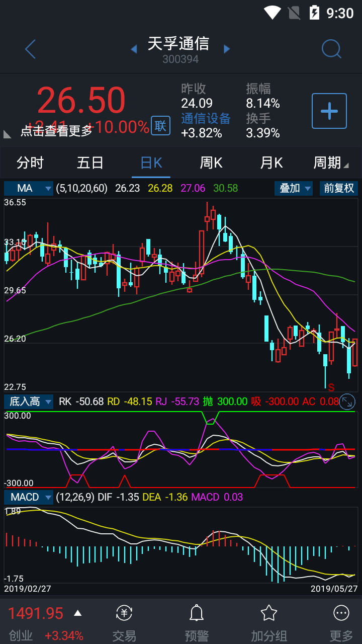The image size is (362, 644).
Task: Select the 月K tab
Action: pyautogui.click(x=271, y=163)
